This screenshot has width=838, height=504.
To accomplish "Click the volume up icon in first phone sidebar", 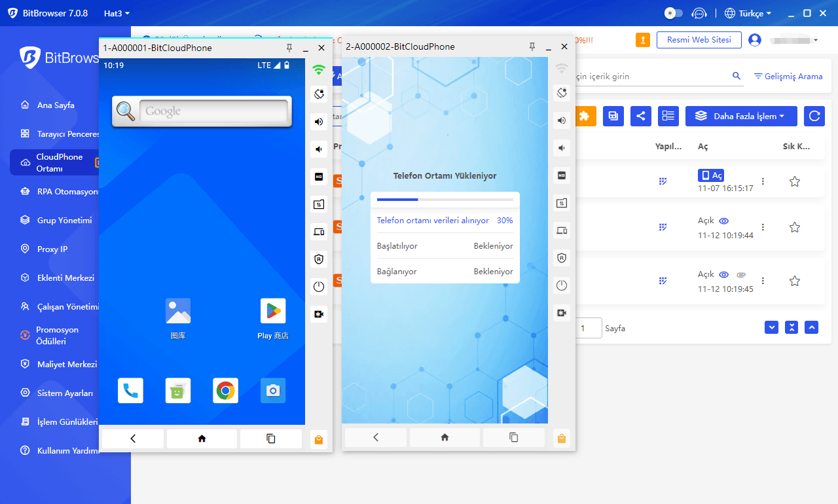I will point(319,122).
